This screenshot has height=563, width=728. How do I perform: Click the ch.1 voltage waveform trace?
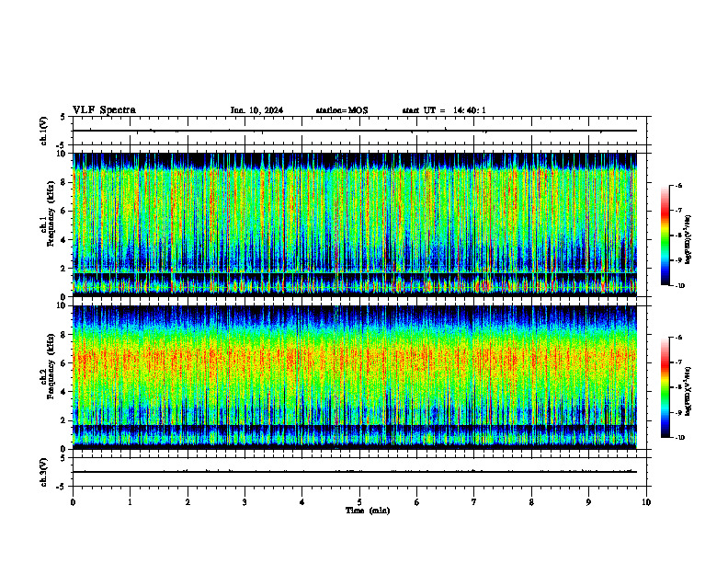click(x=354, y=131)
